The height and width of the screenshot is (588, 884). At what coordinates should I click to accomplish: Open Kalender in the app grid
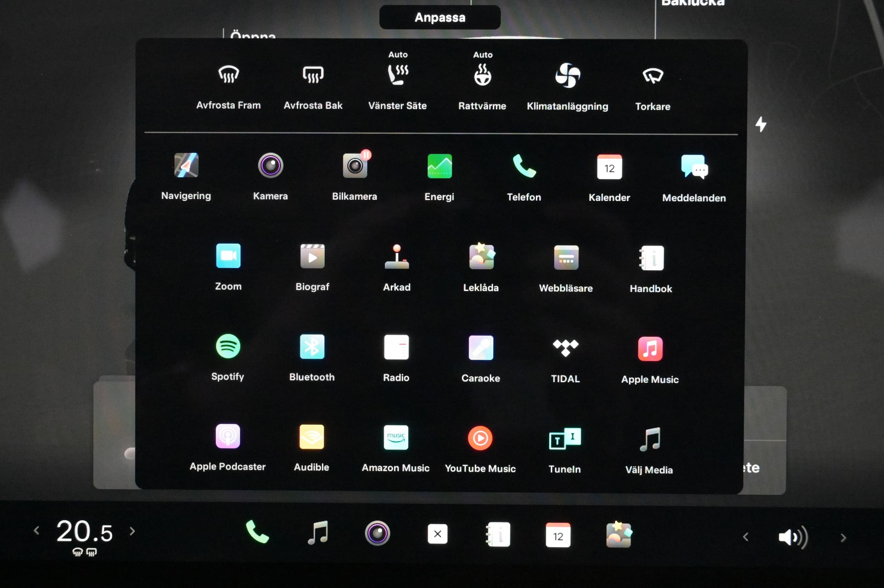click(609, 167)
